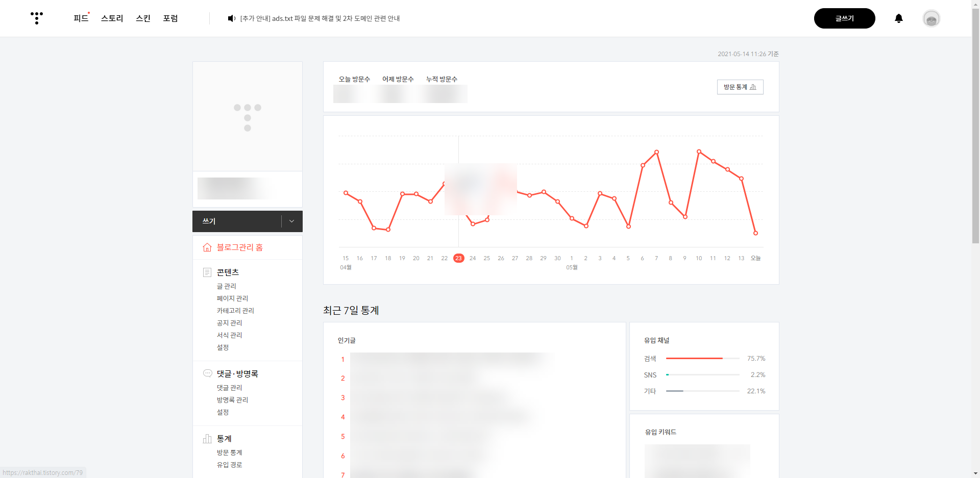980x478 pixels.
Task: Go to 블로그관리 홈
Action: point(240,247)
